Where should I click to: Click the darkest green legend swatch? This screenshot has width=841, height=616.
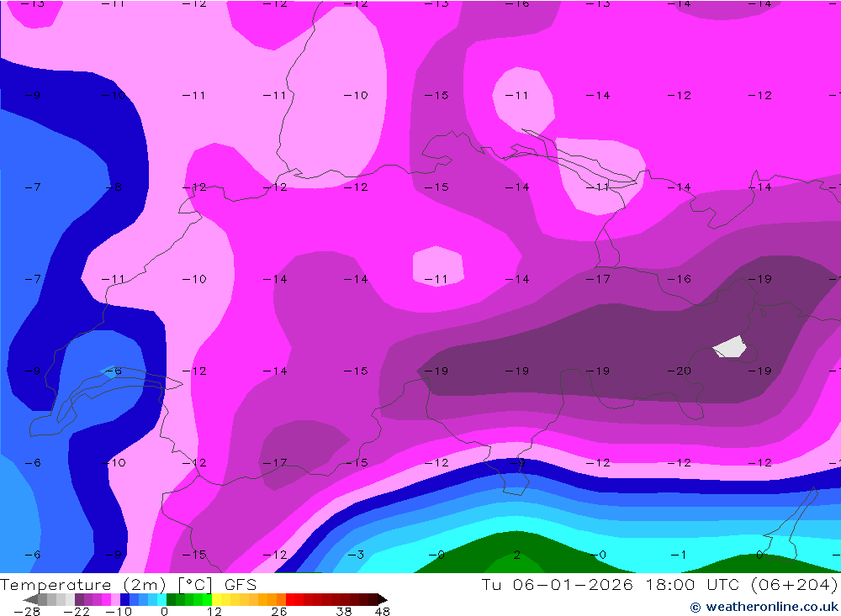[171, 599]
